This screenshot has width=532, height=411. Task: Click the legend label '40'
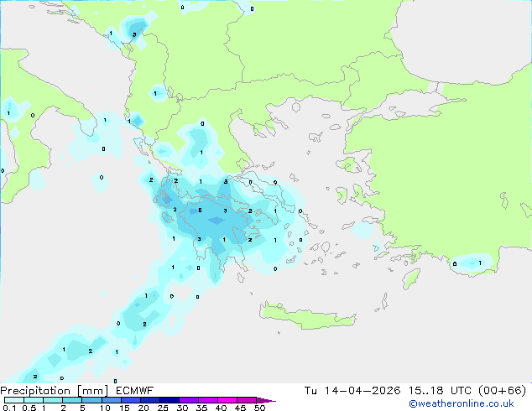(x=222, y=408)
